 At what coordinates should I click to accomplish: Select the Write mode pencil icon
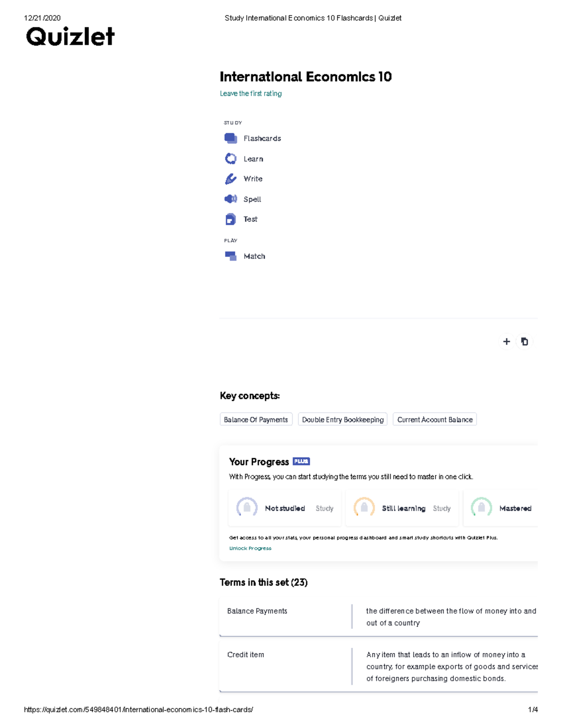click(x=230, y=179)
